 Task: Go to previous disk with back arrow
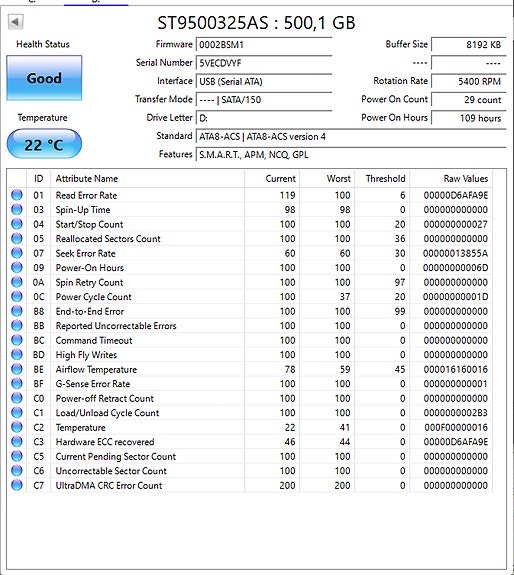point(15,22)
